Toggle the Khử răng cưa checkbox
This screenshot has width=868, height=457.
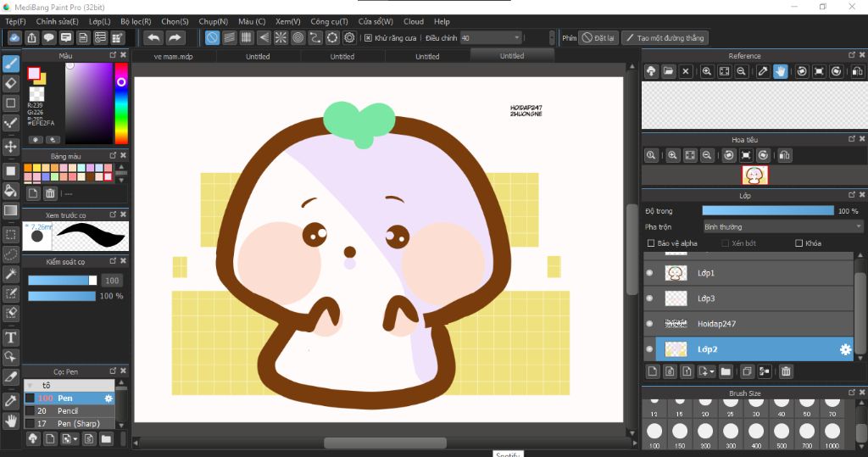click(368, 37)
